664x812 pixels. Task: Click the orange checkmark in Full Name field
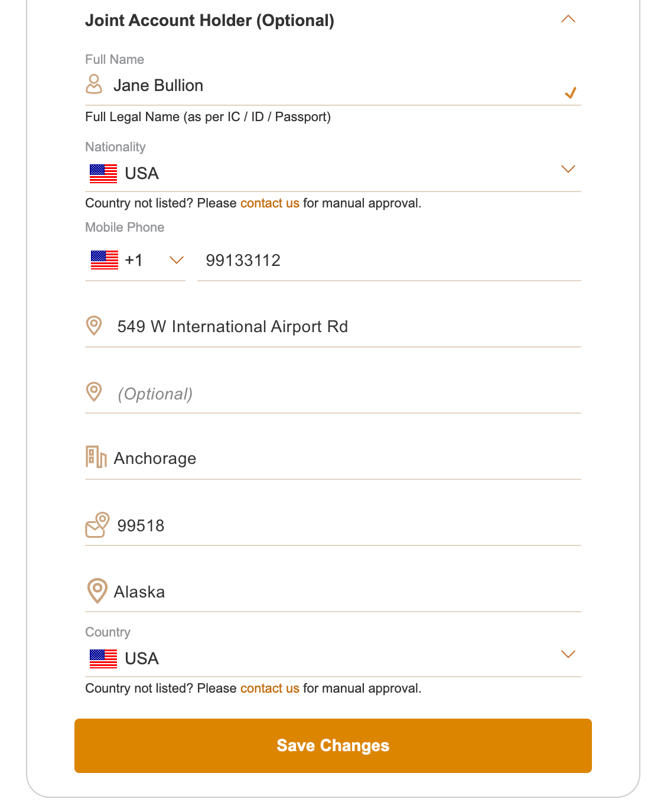[x=570, y=93]
